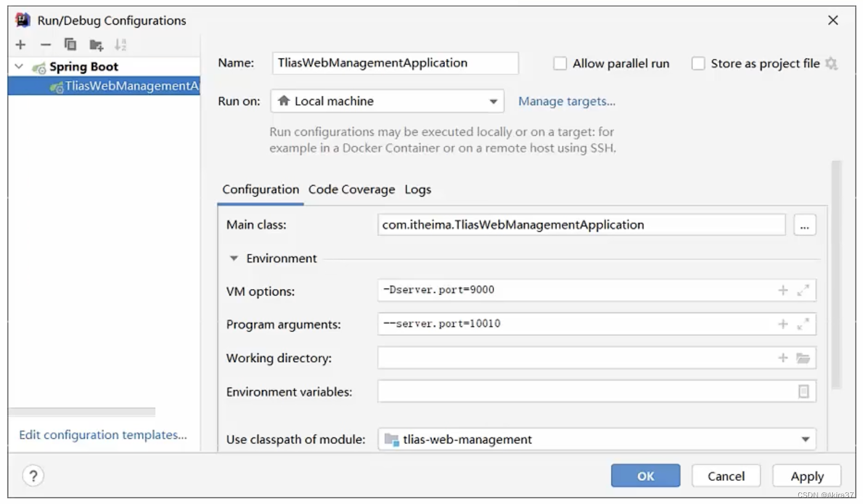Screen dimensions: 863x504
Task: Click the OK button
Action: [645, 476]
